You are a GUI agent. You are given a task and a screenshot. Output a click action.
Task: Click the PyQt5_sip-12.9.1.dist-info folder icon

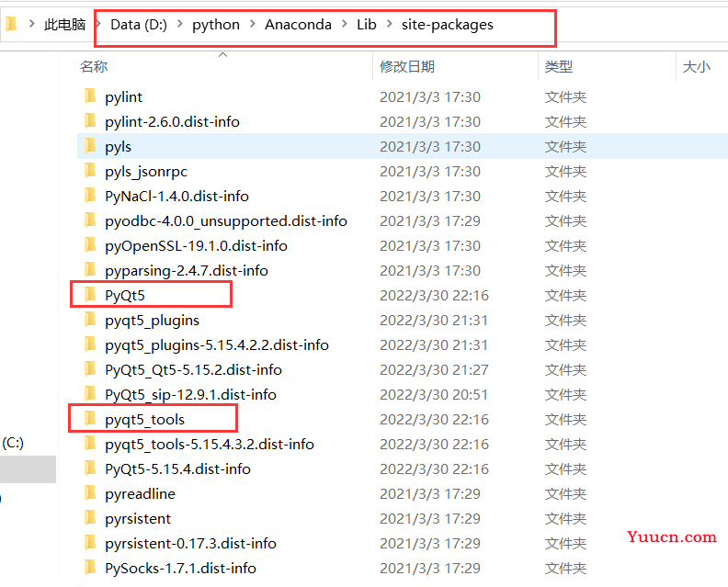coord(90,394)
